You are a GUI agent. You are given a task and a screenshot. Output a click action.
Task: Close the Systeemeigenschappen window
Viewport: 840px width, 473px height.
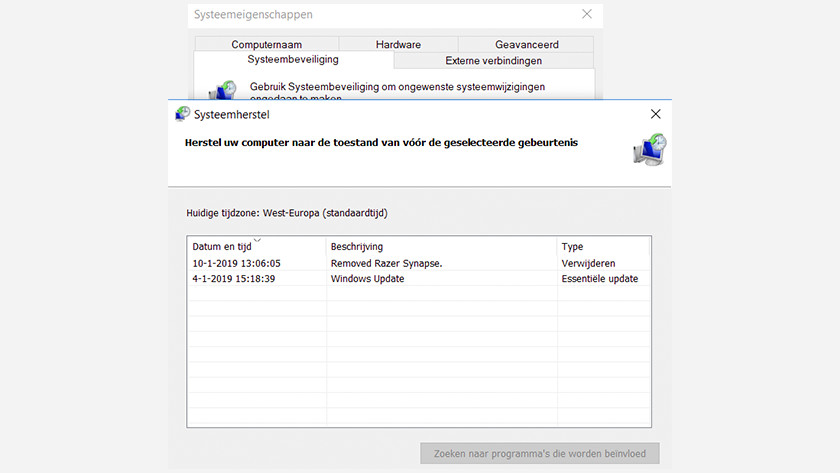pos(587,14)
